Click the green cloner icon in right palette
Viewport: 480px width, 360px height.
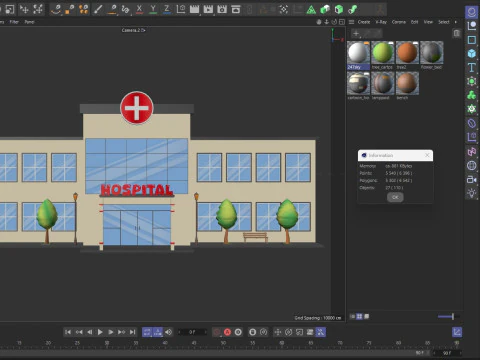point(471,95)
